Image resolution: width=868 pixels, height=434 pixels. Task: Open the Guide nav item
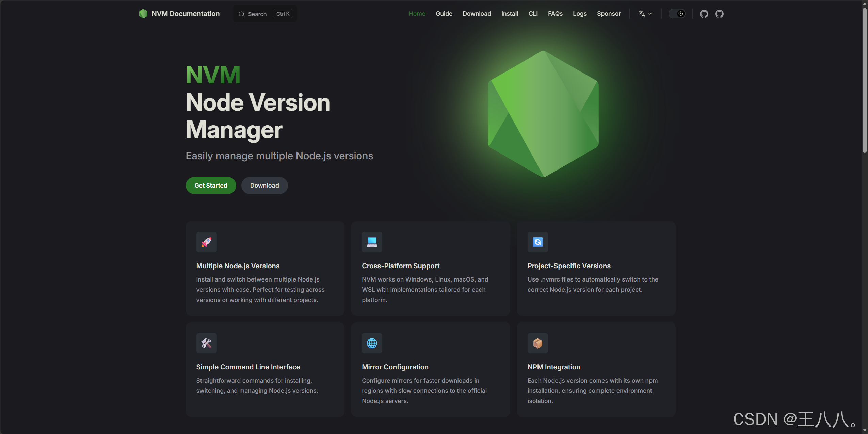(x=444, y=14)
